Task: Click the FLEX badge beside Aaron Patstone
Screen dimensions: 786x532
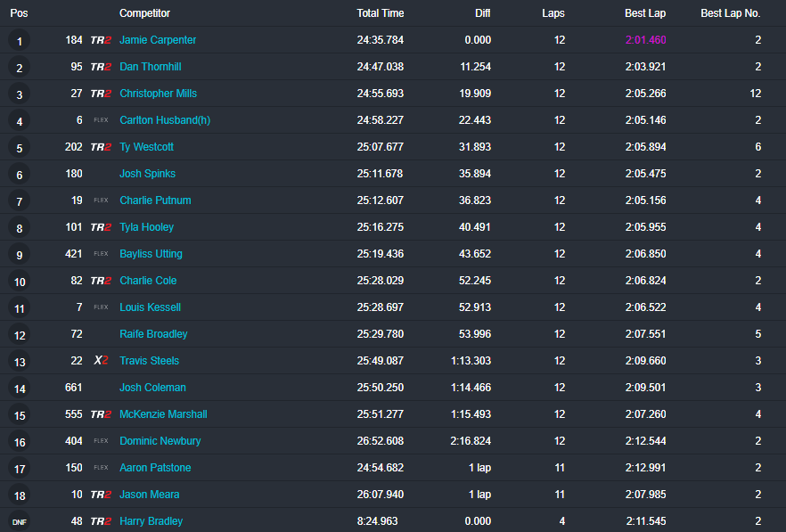Action: 101,468
